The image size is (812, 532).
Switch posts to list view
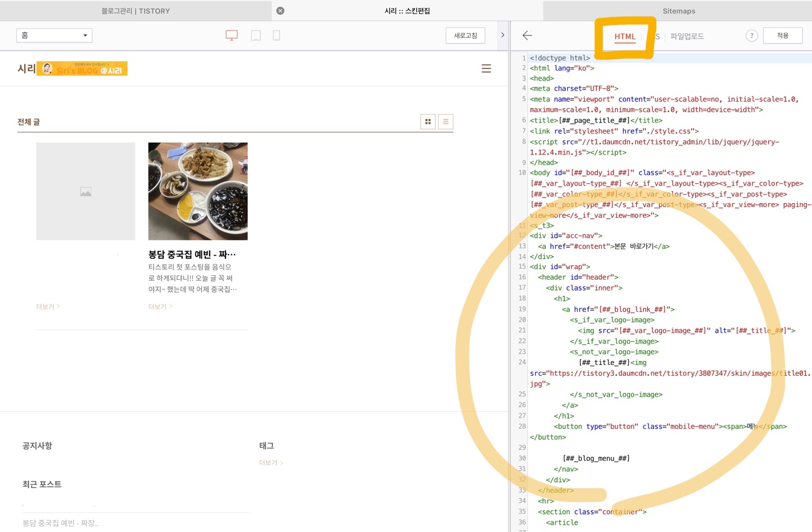coord(445,121)
